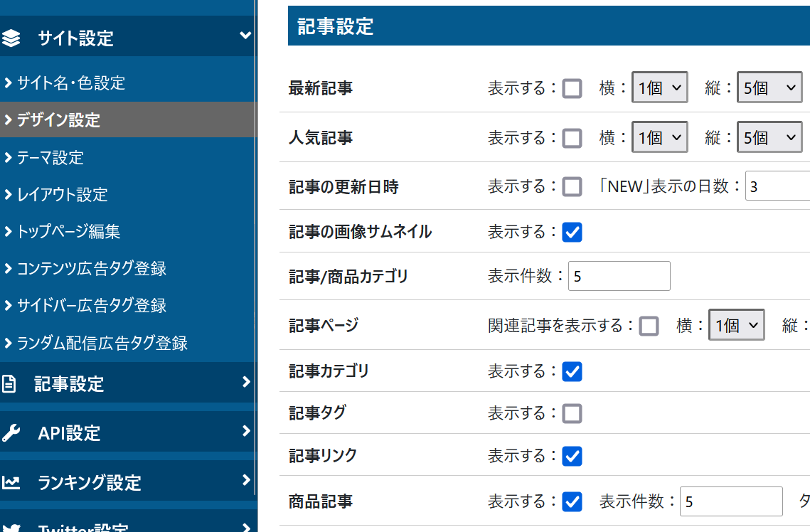Click the ランキング設定 chart icon
Image resolution: width=810 pixels, height=532 pixels.
pos(11,482)
